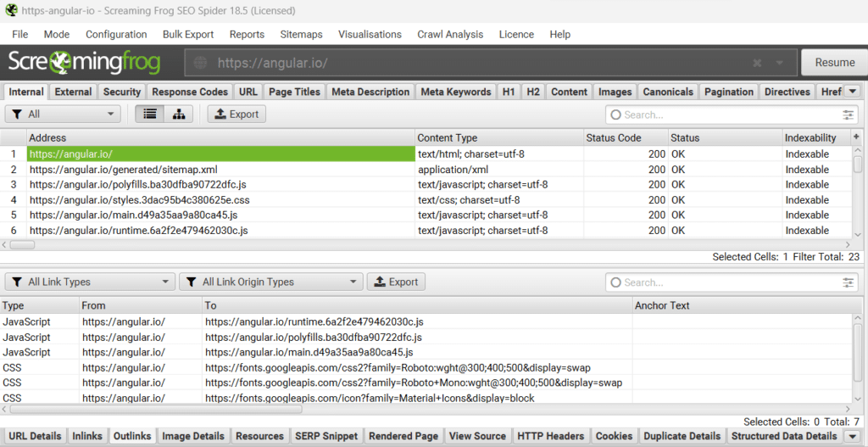Open the All Link Types dropdown
This screenshot has width=868, height=447.
(90, 282)
